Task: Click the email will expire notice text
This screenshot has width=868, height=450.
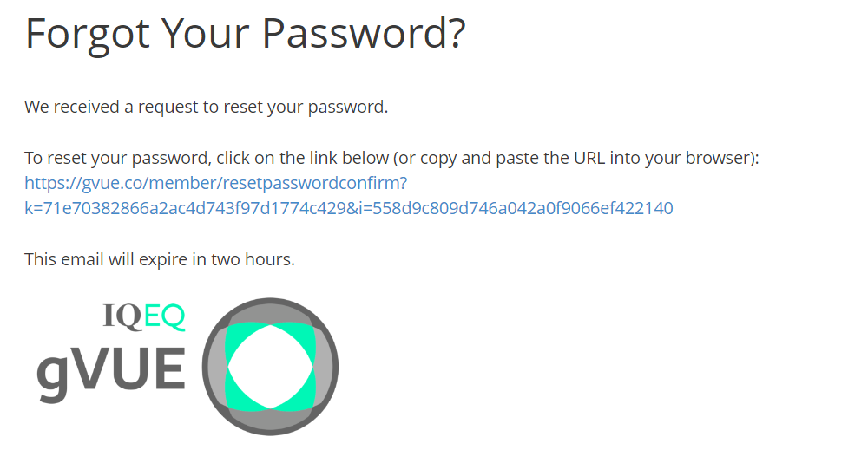Action: (160, 259)
